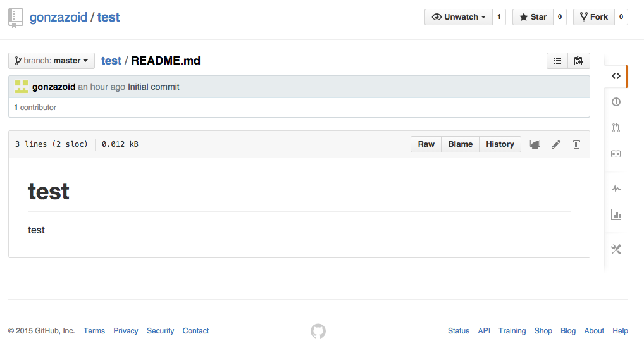This screenshot has height=348, width=644.
Task: Click the repository book icon
Action: coord(16,18)
